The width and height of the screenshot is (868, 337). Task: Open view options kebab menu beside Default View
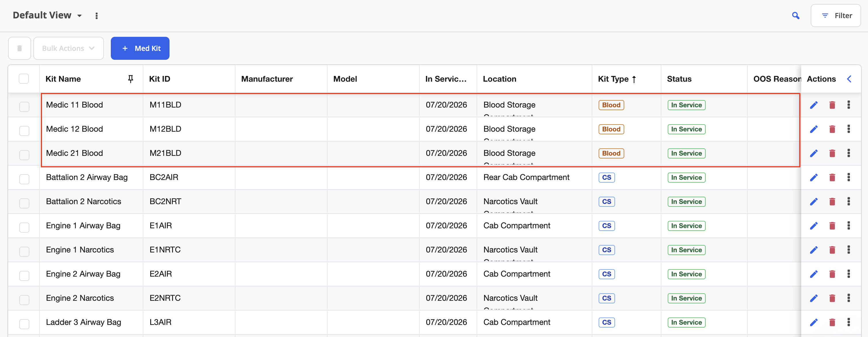[x=97, y=16]
